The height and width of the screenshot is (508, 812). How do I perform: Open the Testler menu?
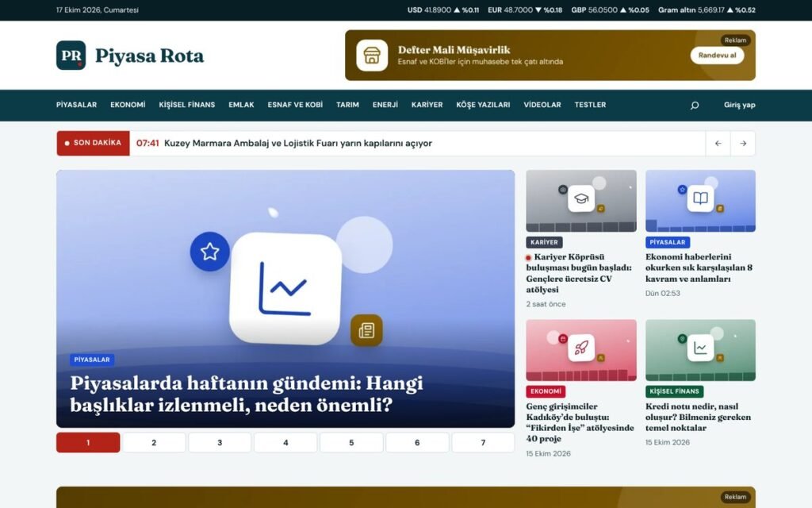[x=590, y=105]
